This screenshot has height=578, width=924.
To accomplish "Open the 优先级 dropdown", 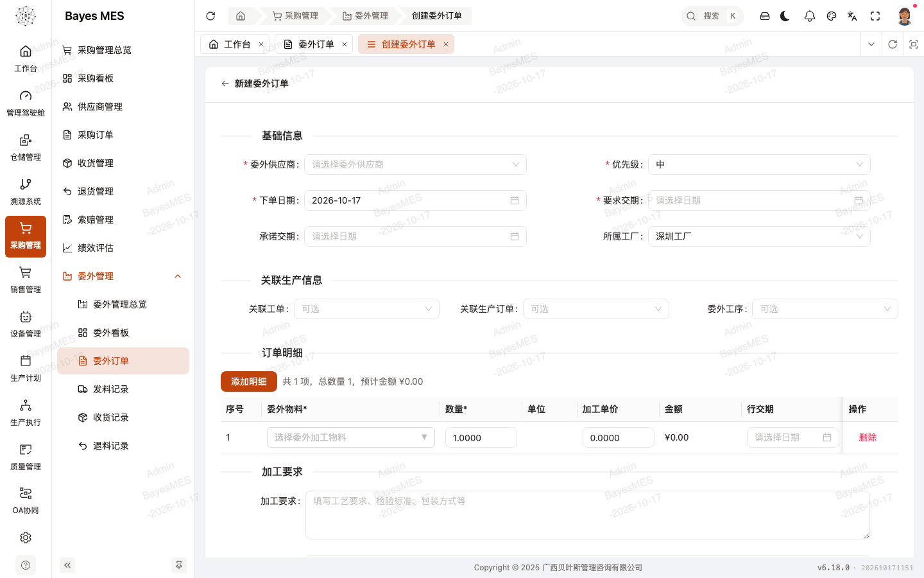I will [759, 164].
